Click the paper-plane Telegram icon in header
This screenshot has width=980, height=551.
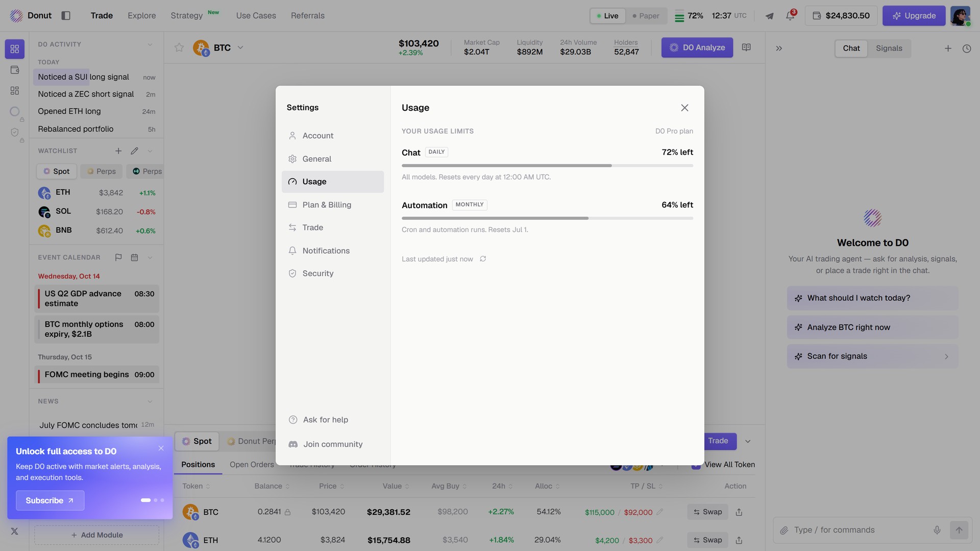769,16
